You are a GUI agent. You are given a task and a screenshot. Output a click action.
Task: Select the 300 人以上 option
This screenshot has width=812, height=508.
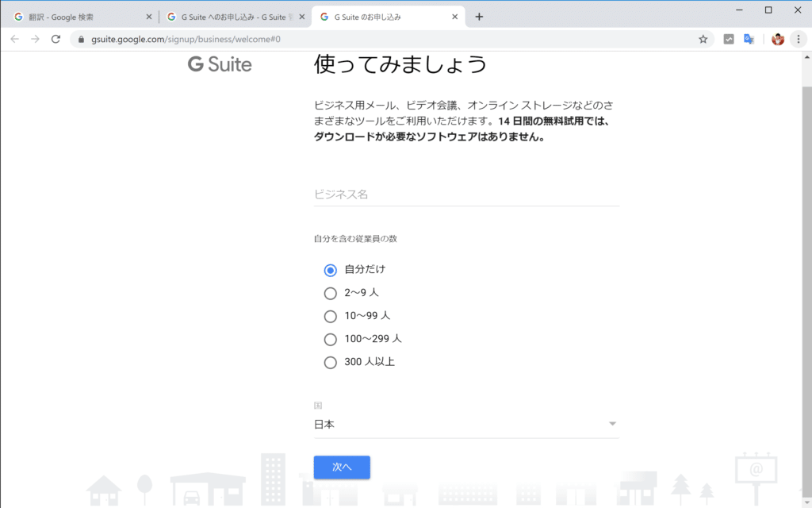pos(331,362)
